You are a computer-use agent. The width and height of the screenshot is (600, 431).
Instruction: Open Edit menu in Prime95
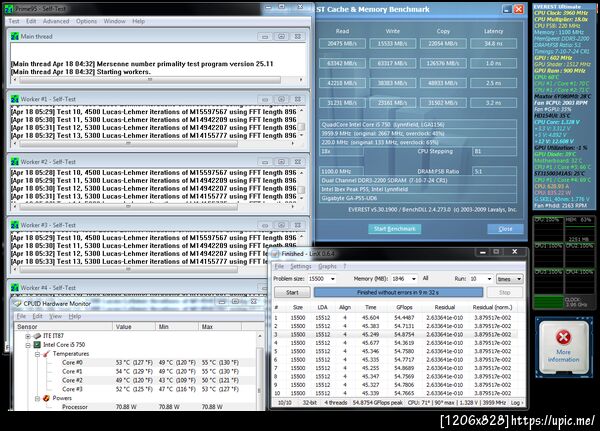pyautogui.click(x=31, y=21)
